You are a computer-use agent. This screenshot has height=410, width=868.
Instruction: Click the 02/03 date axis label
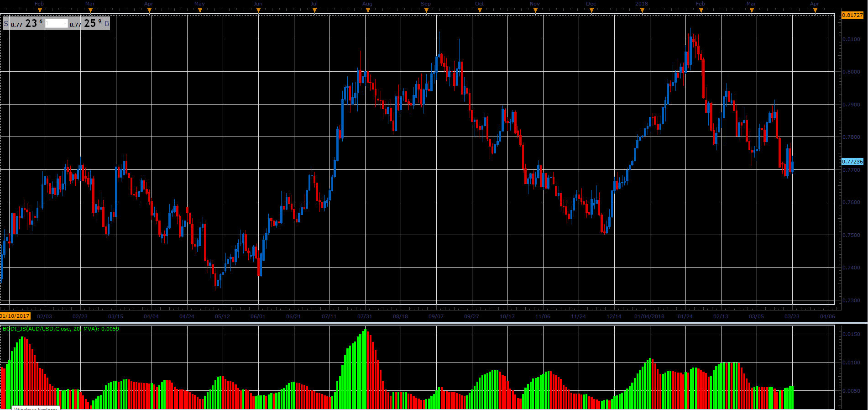pos(44,316)
